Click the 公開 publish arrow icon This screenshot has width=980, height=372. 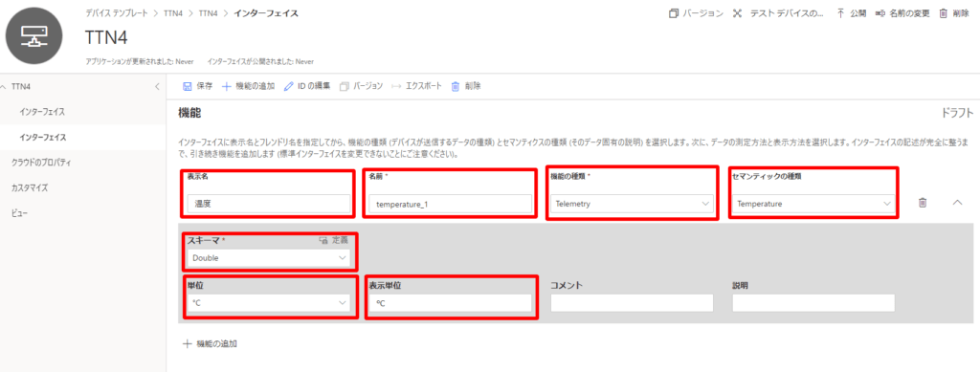tap(840, 13)
